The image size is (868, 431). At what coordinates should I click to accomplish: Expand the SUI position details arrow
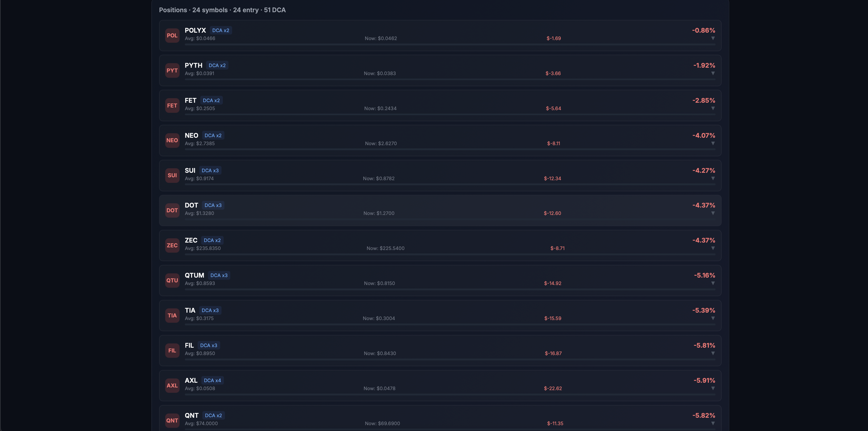(x=713, y=178)
